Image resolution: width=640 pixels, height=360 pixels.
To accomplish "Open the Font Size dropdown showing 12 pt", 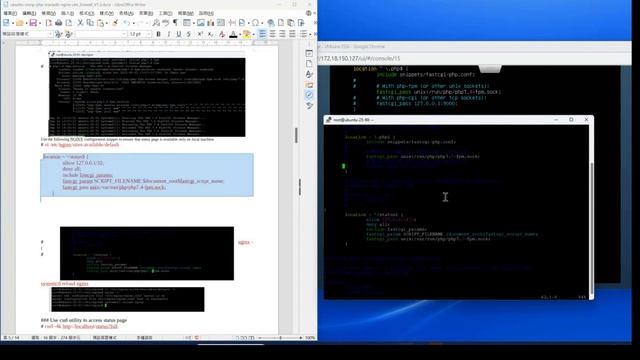I will tap(148, 34).
